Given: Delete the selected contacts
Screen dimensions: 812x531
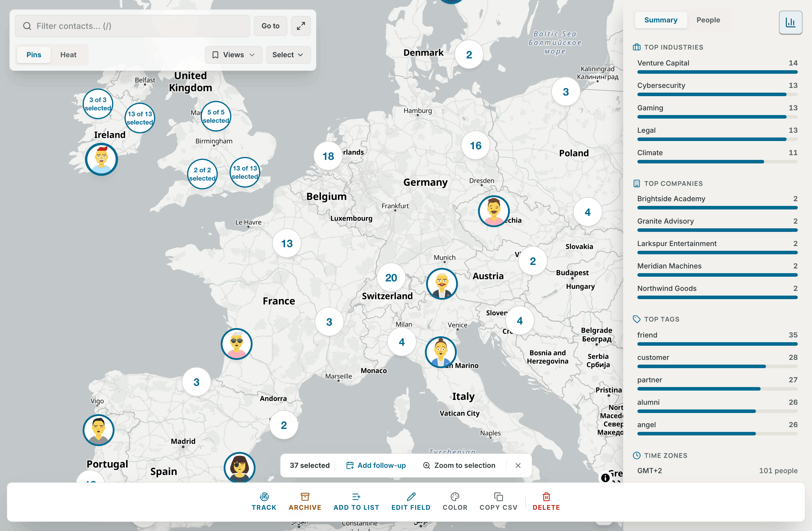Looking at the screenshot, I should (546, 501).
